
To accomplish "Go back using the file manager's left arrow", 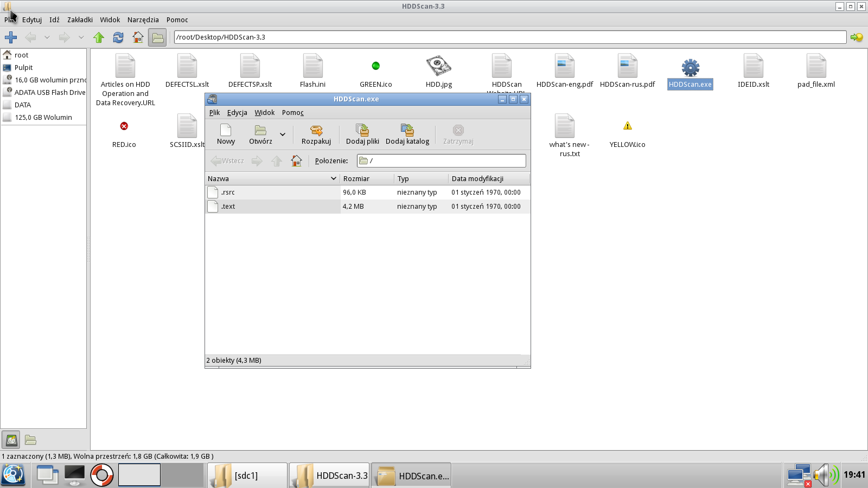I will coord(31,37).
